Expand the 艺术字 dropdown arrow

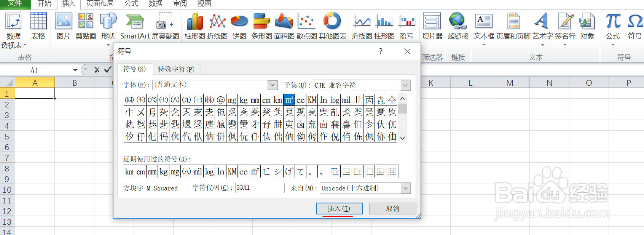click(x=543, y=45)
